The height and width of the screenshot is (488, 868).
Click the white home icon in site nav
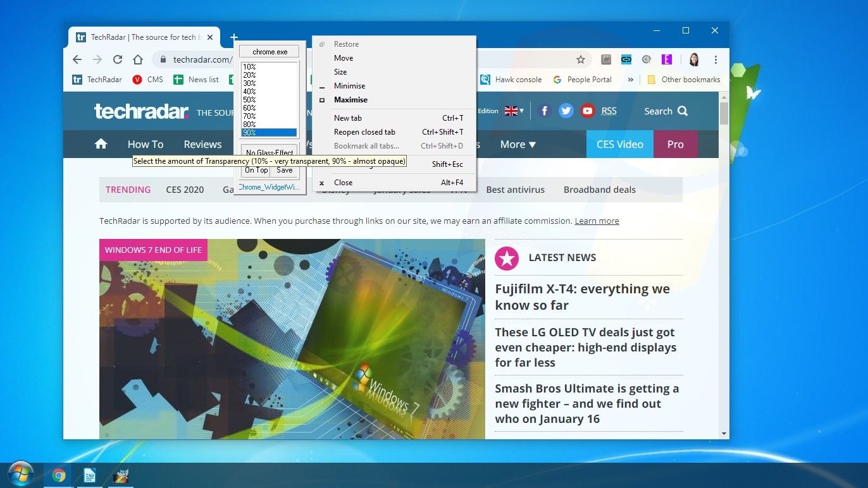[101, 144]
